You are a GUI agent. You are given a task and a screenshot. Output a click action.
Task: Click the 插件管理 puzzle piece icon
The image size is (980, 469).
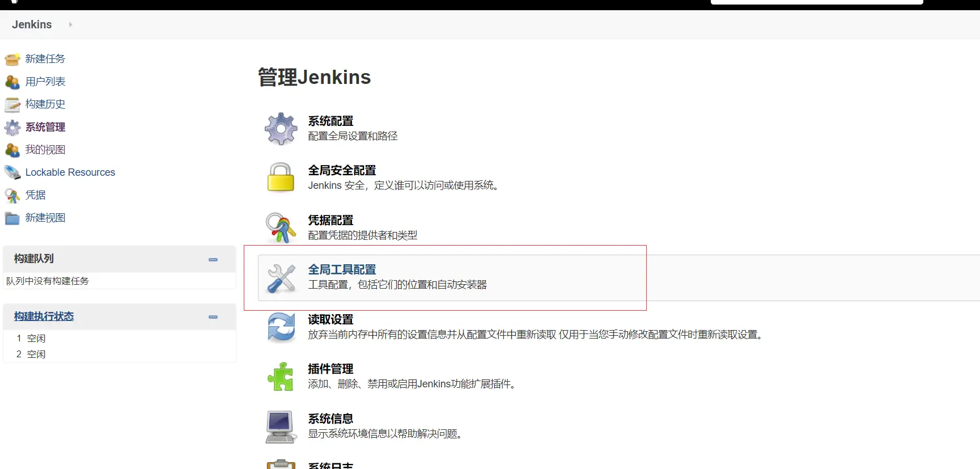[x=281, y=377]
